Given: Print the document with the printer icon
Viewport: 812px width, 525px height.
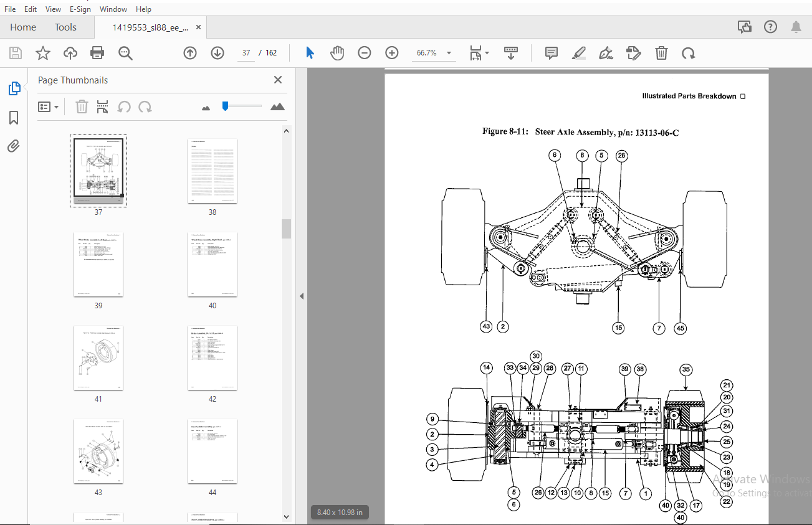Looking at the screenshot, I should coord(97,53).
